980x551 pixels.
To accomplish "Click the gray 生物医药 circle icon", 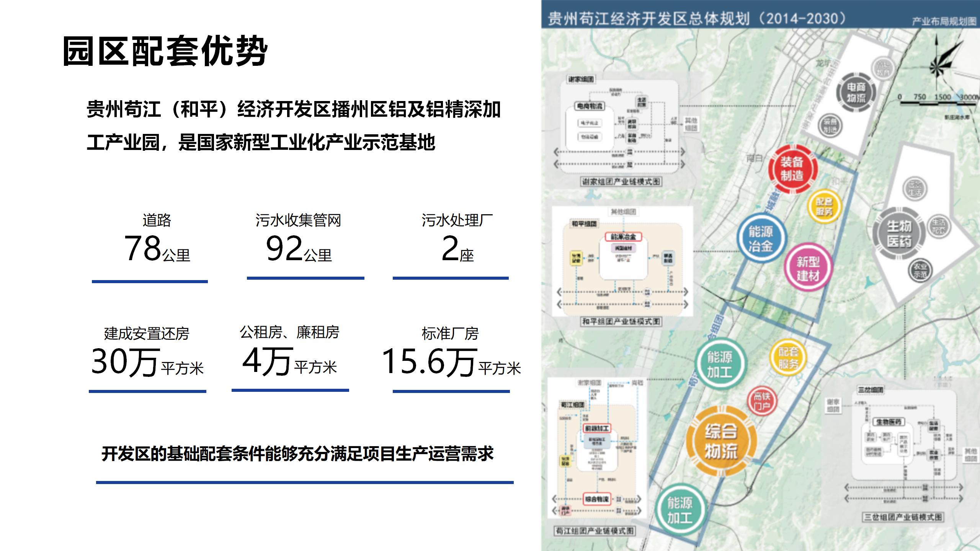I will tap(899, 233).
